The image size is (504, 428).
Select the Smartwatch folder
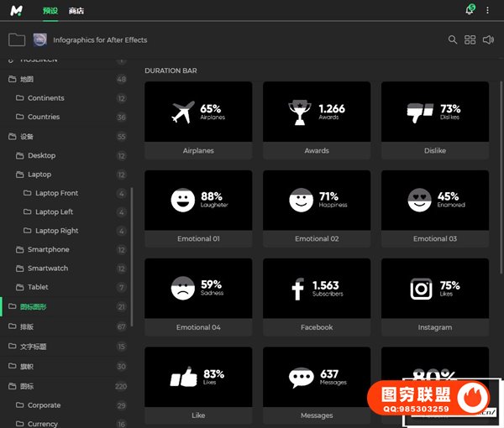(47, 269)
